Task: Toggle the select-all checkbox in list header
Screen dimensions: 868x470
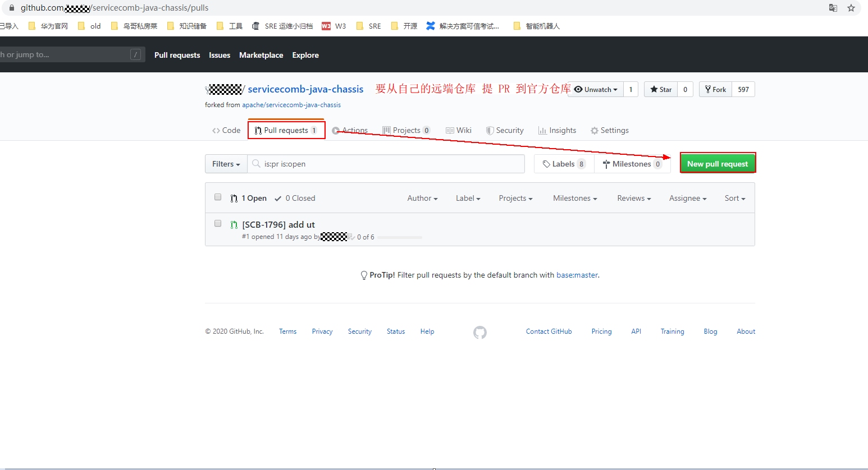Action: (x=218, y=197)
